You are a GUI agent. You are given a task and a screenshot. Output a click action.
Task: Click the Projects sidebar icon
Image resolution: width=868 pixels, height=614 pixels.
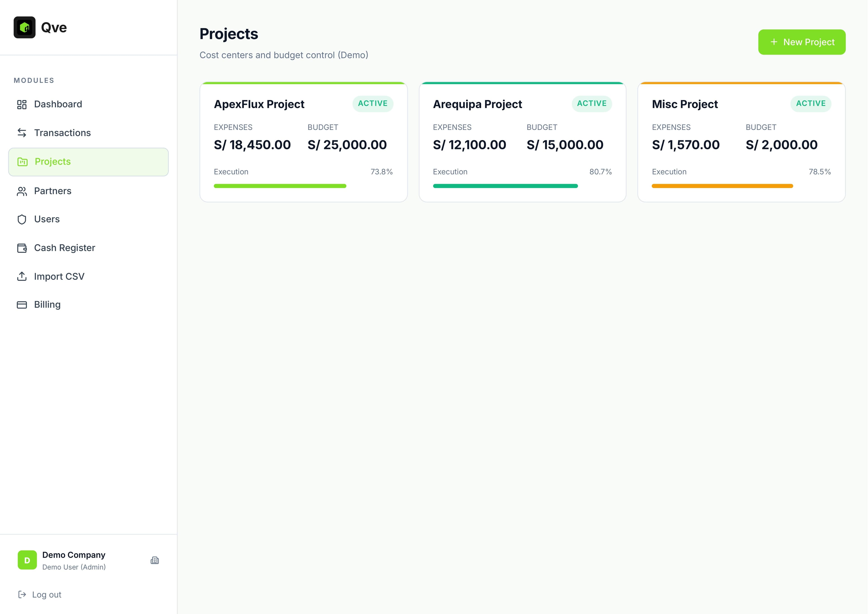tap(22, 162)
